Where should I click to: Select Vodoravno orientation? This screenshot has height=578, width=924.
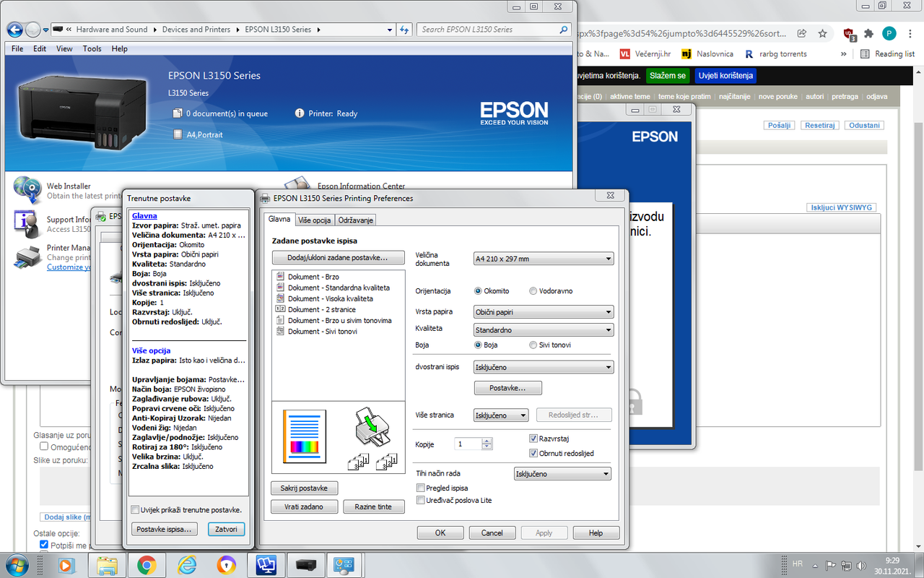pyautogui.click(x=551, y=291)
